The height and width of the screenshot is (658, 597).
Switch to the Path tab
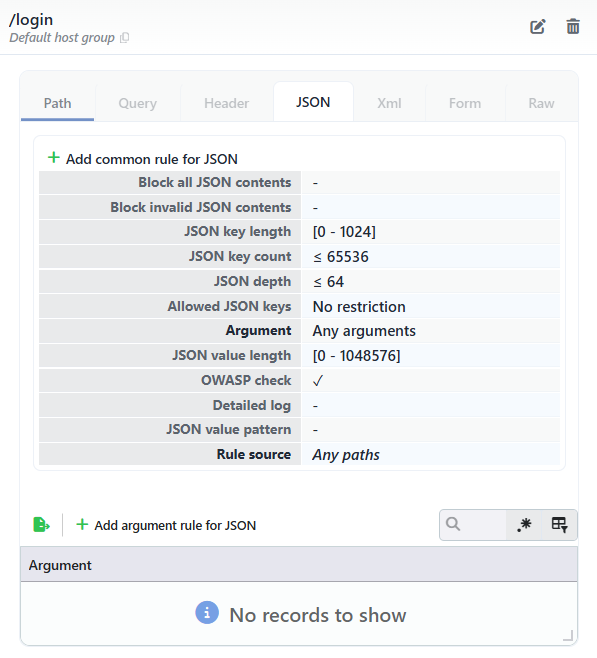pyautogui.click(x=57, y=103)
